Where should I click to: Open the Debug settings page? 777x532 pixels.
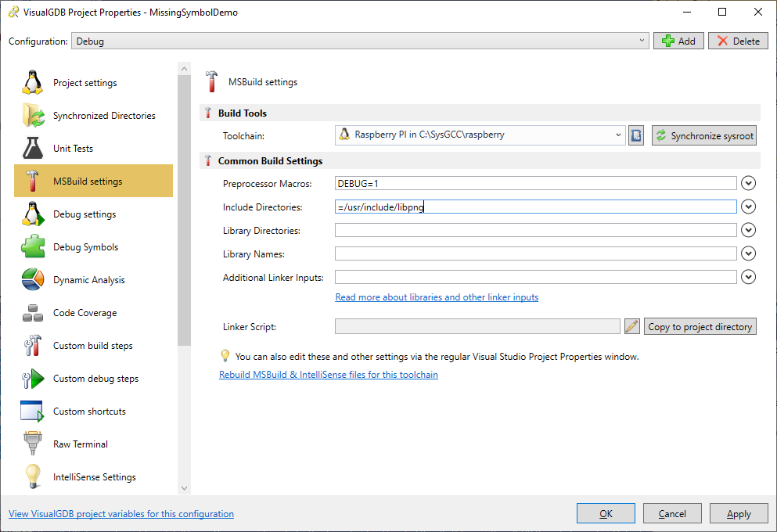(93, 214)
